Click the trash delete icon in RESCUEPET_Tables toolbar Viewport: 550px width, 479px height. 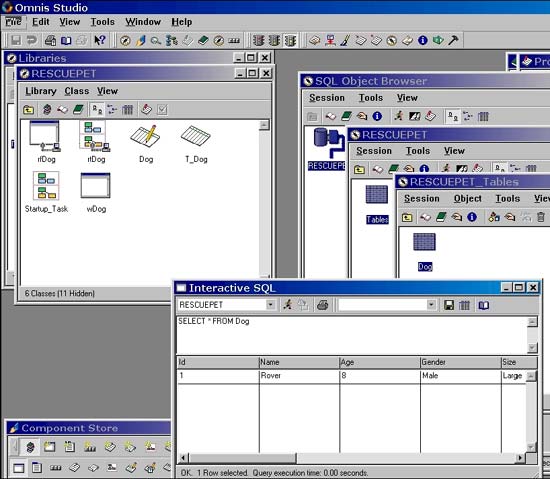tap(541, 217)
